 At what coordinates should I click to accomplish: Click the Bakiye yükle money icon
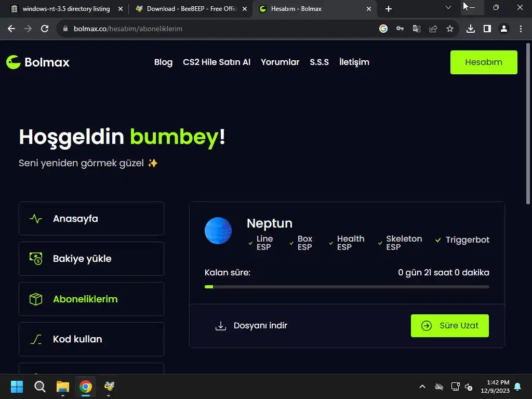click(x=36, y=259)
